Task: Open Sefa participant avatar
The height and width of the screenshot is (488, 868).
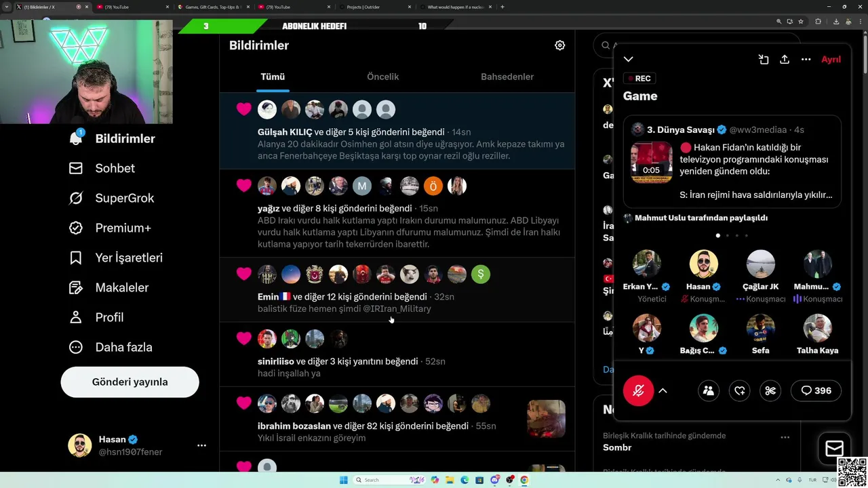Action: 761,328
